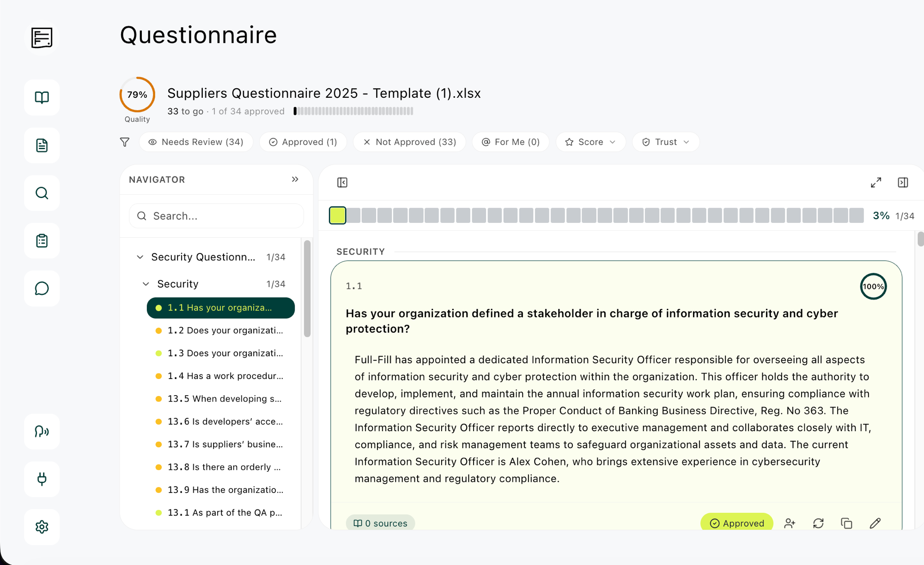Select question 13.9 Has the organization
This screenshot has height=565, width=924.
pos(221,490)
